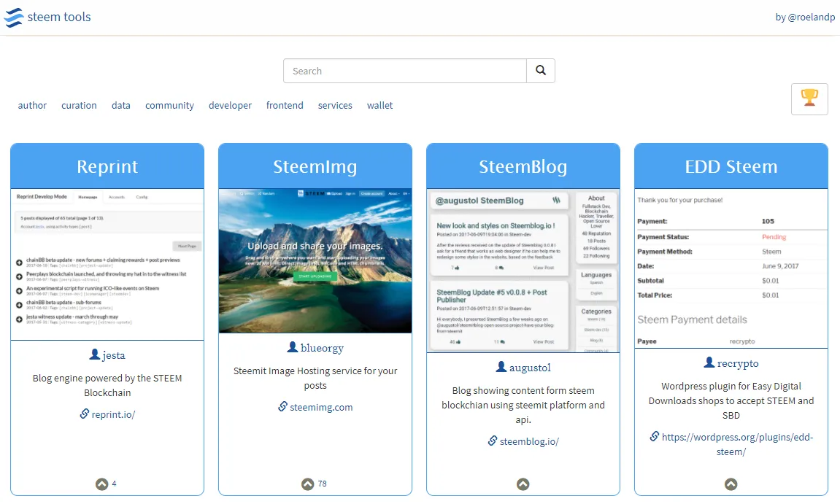Open the Reprint screenshot thumbnail
This screenshot has height=504, width=840.
107,264
